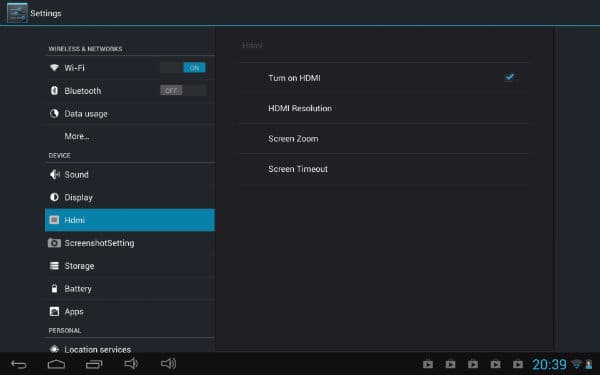This screenshot has height=375, width=600.
Task: Open Display settings
Action: 130,197
